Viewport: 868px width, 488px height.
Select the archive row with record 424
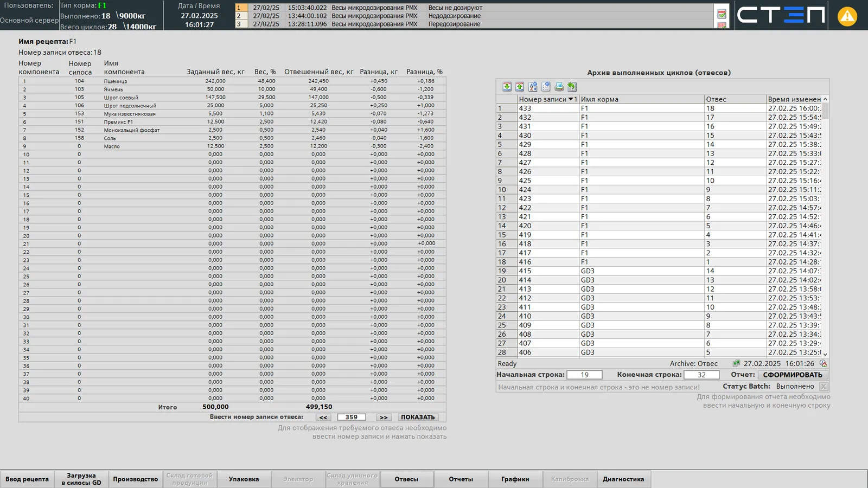659,190
